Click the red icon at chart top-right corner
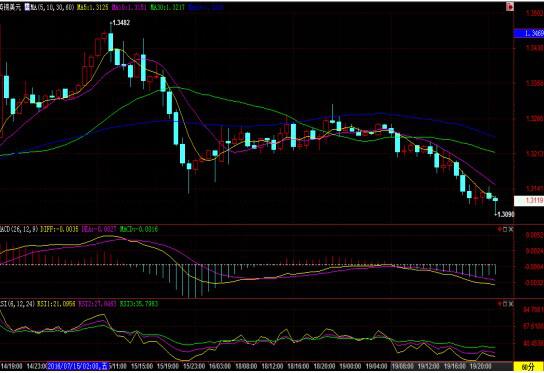Image resolution: width=544 pixels, height=373 pixels. tap(510, 6)
